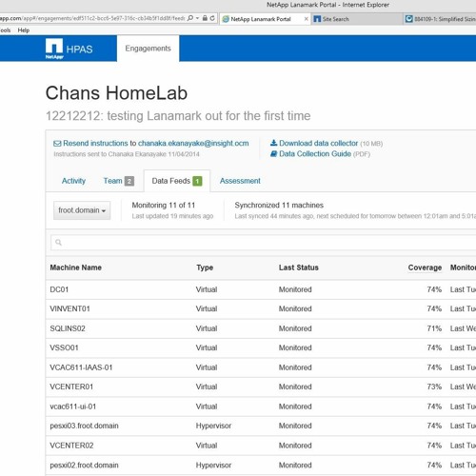This screenshot has width=476, height=476.
Task: Open the Data Collection Guide PDF link
Action: 315,154
